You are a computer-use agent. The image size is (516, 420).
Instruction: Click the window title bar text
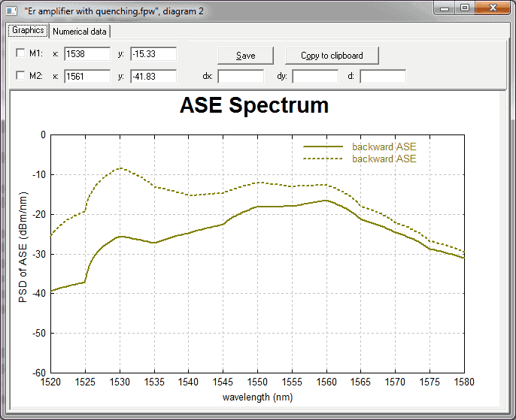114,11
